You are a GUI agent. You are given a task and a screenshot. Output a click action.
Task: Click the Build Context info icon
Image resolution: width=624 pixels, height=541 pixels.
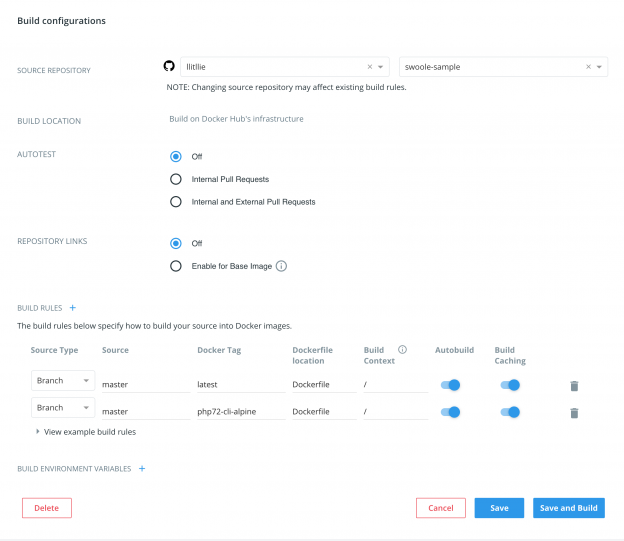click(x=402, y=350)
